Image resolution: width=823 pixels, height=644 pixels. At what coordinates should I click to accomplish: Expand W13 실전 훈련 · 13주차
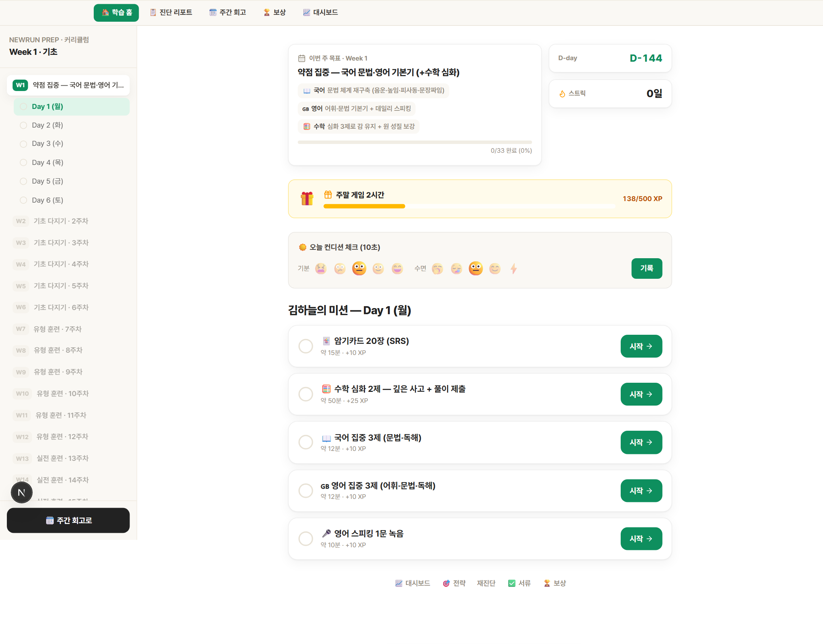pyautogui.click(x=68, y=459)
